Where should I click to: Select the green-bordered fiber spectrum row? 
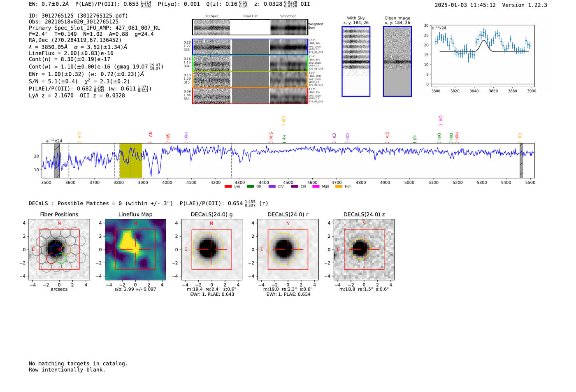click(x=250, y=63)
